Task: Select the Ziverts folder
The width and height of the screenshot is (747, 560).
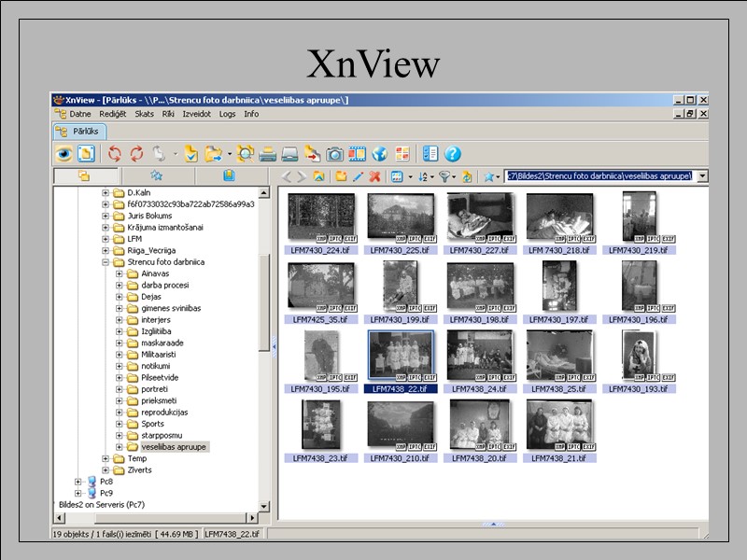Action: pyautogui.click(x=139, y=470)
